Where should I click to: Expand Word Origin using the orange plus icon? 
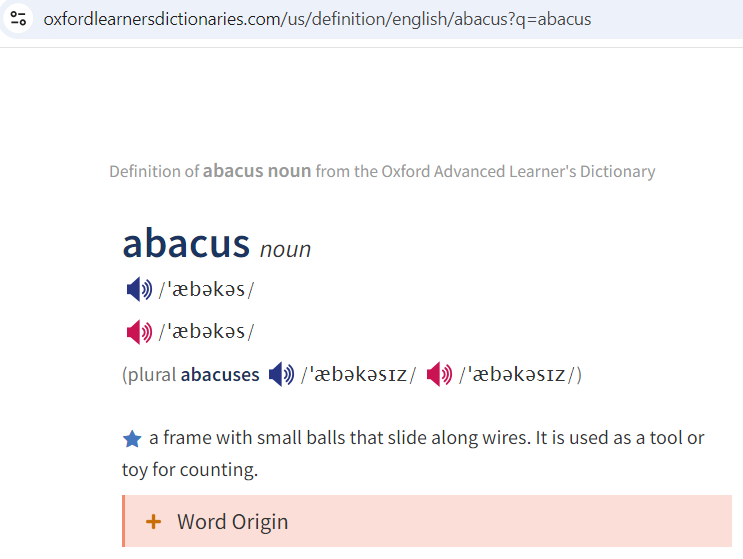(153, 522)
